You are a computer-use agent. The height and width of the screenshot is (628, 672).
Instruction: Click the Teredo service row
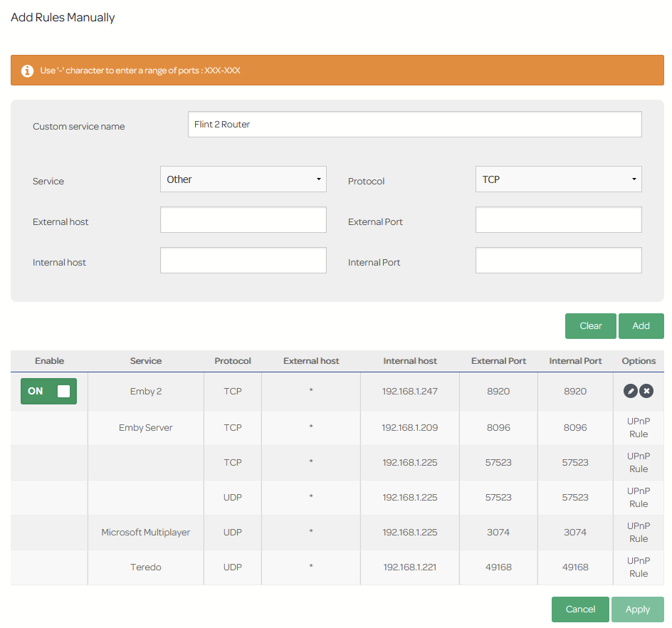pos(146,567)
